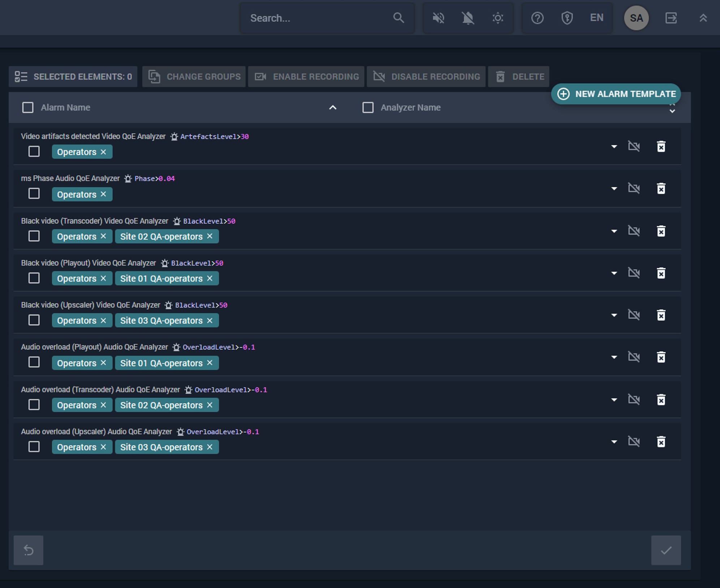
Task: Select the Black video (Playout) checkbox
Action: (x=34, y=278)
